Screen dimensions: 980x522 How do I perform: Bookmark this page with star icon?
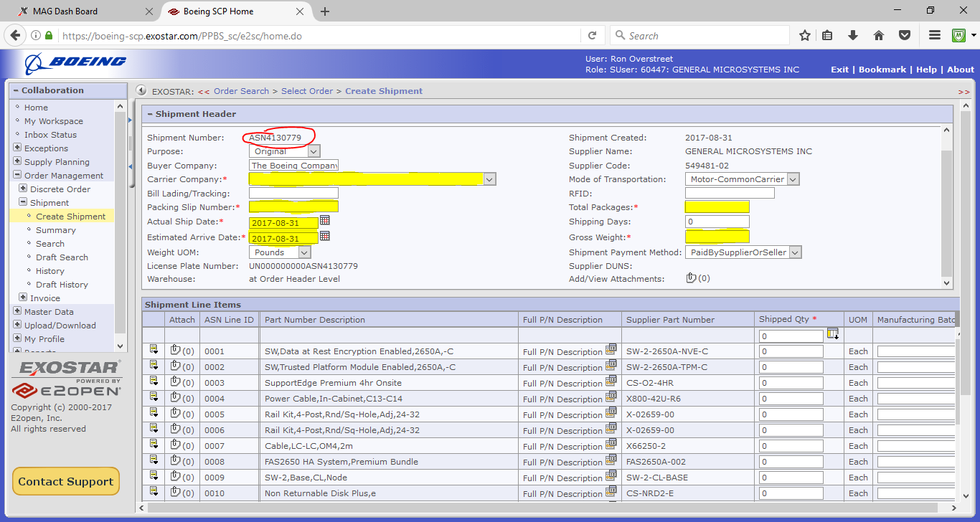pos(805,36)
